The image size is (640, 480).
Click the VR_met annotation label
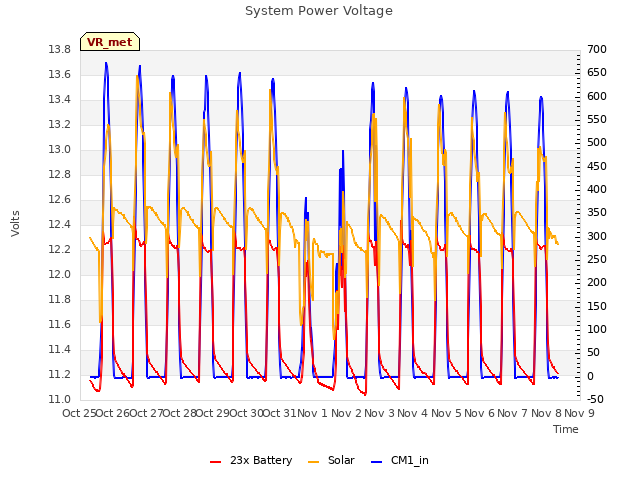pyautogui.click(x=110, y=42)
